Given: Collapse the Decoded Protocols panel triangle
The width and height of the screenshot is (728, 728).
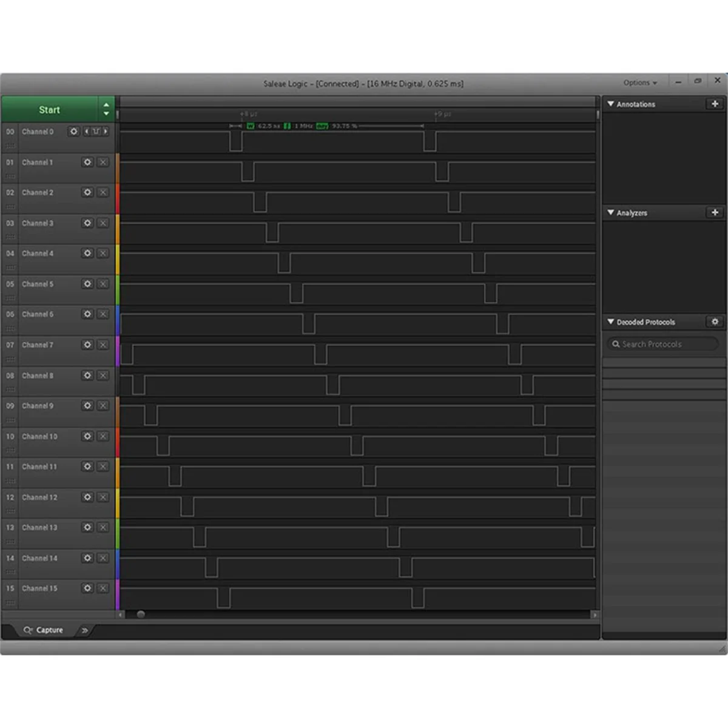Looking at the screenshot, I should click(610, 322).
